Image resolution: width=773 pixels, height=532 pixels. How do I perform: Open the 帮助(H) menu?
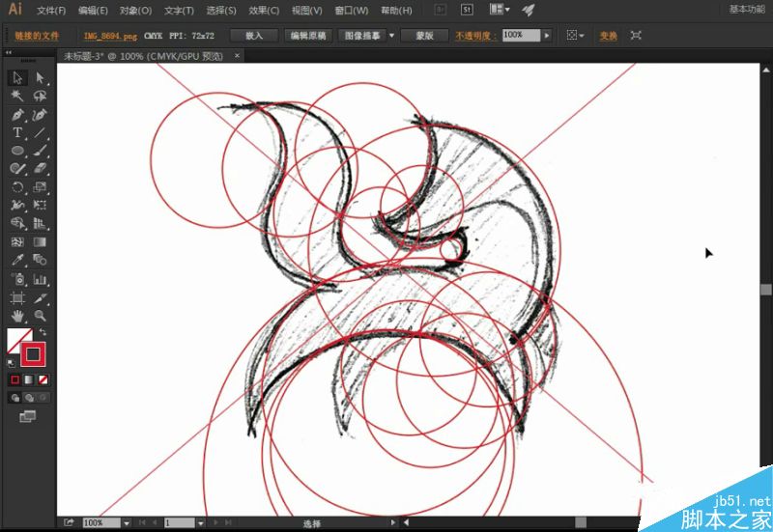(x=396, y=11)
